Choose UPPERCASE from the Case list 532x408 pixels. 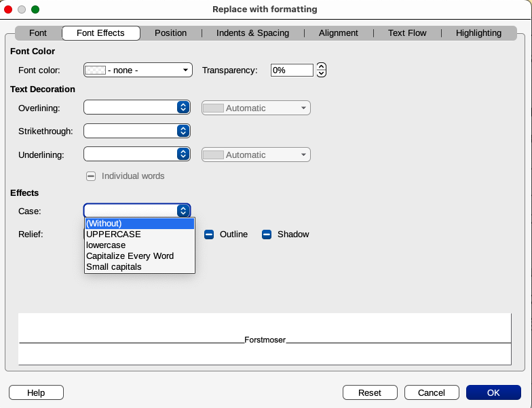(x=140, y=234)
